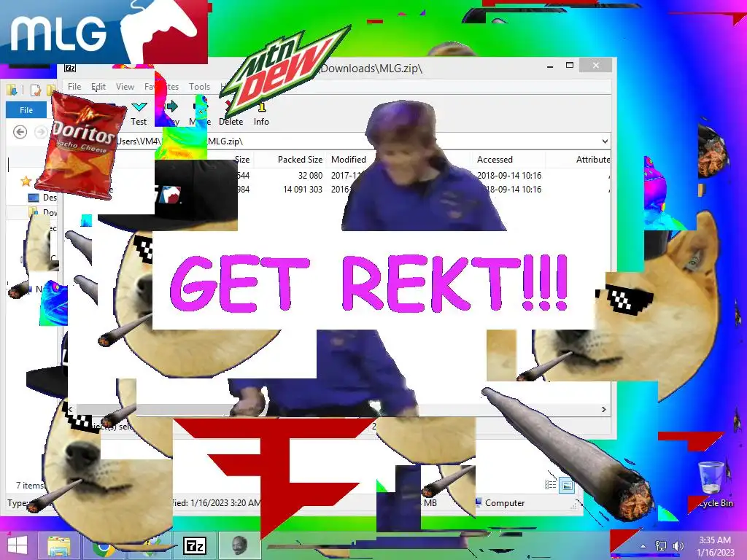
Task: Click Explorer's properties quick-access icon
Action: [x=35, y=90]
